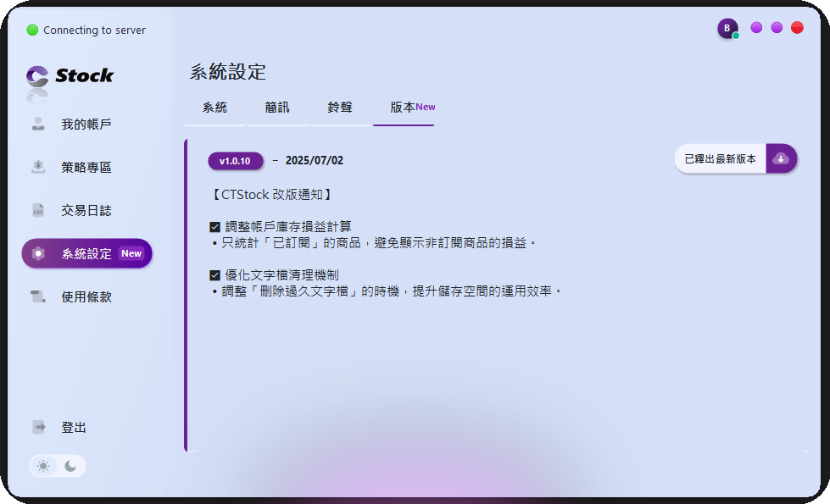
Task: Click the 系統設定 page title
Action: [x=228, y=72]
